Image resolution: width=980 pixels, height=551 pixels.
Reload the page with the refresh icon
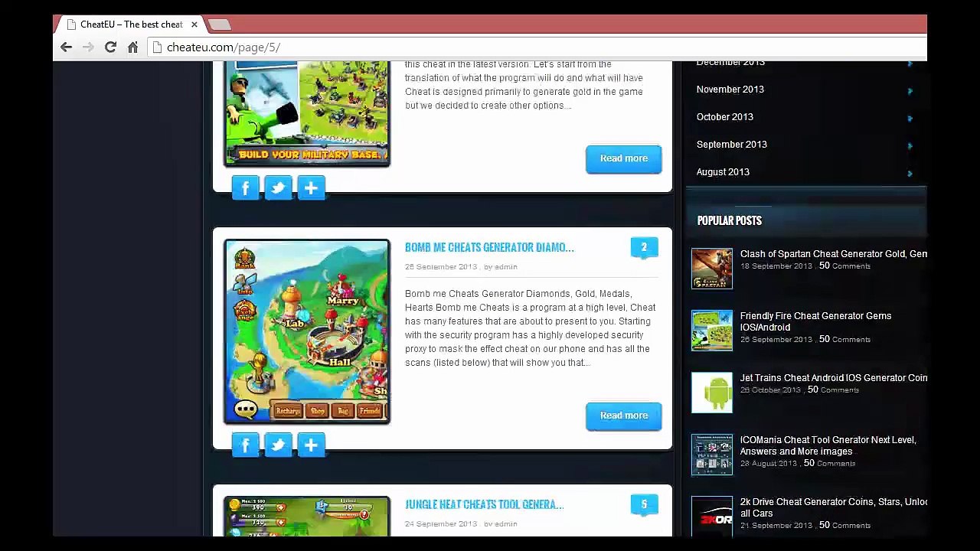(110, 47)
